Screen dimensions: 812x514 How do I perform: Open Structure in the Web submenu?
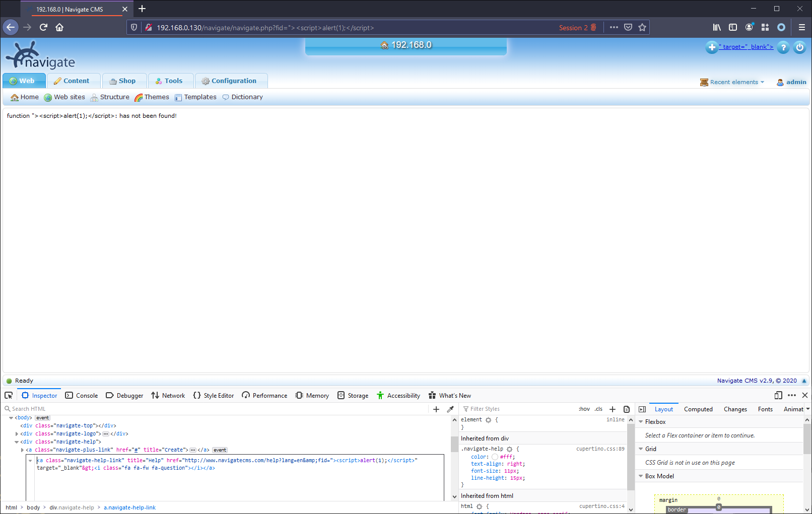[x=110, y=97]
